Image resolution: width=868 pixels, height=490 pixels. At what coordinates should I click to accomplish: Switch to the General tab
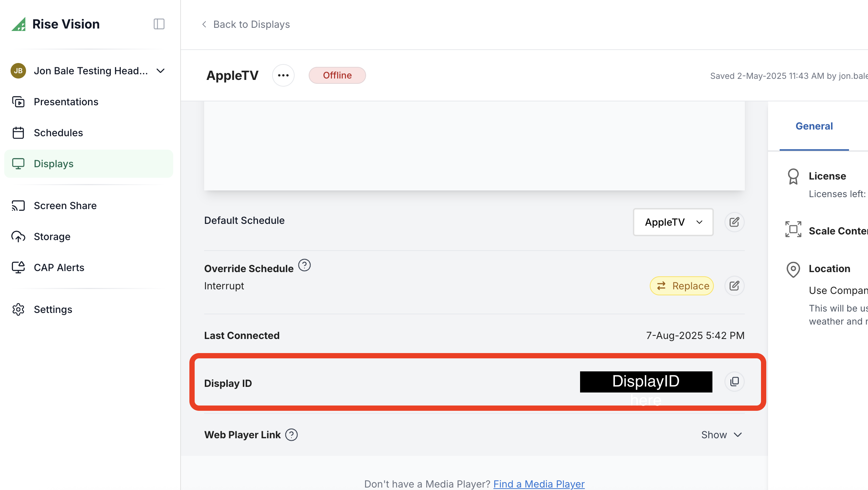click(814, 126)
